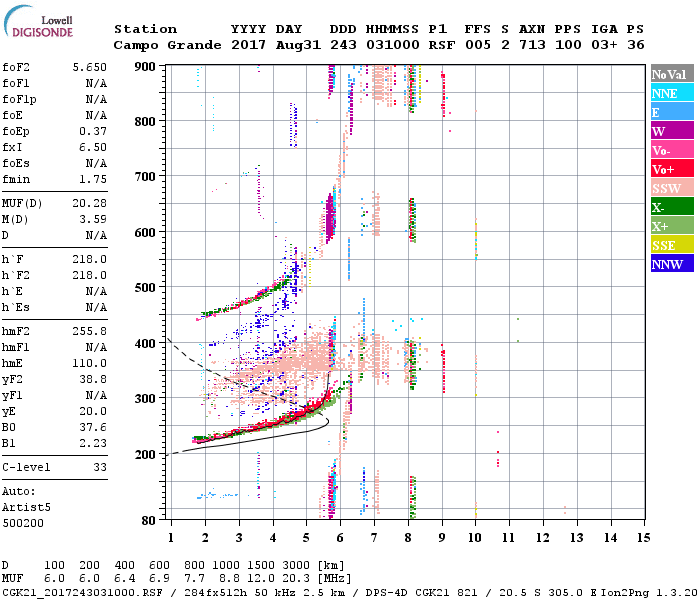Choose the X- dark green legend entry
The width and height of the screenshot is (700, 600).
click(x=670, y=207)
